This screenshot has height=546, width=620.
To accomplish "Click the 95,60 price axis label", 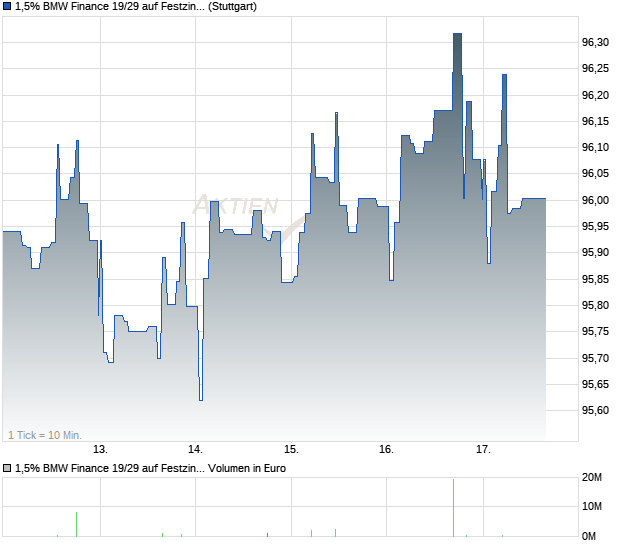I will (x=595, y=410).
